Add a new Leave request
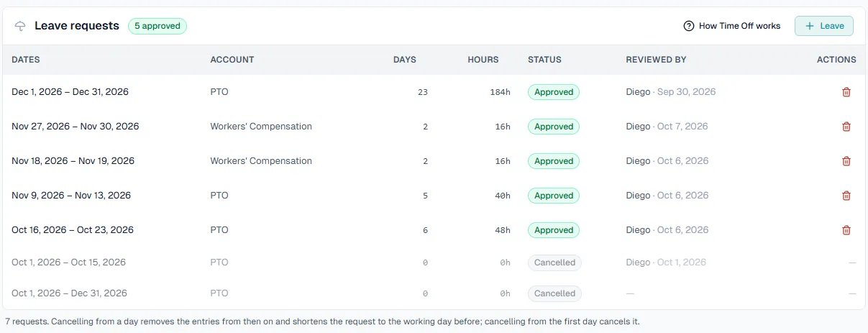868x333 pixels. (x=824, y=26)
